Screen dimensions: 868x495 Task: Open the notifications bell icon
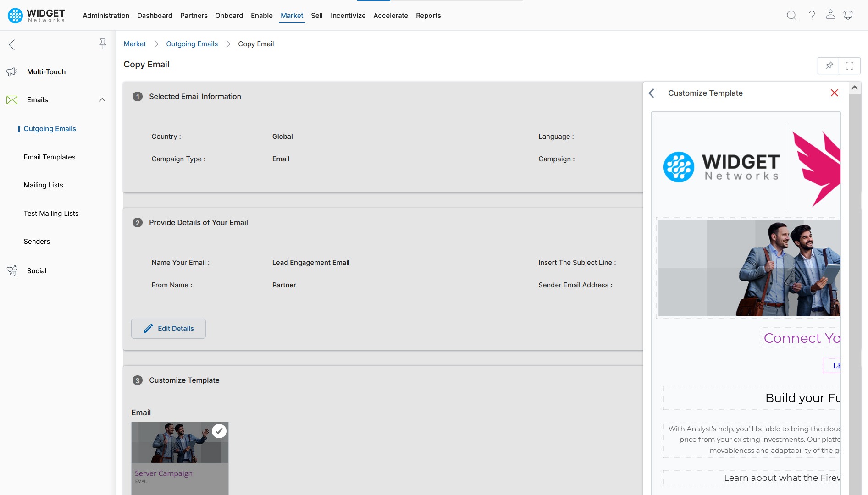(x=848, y=16)
